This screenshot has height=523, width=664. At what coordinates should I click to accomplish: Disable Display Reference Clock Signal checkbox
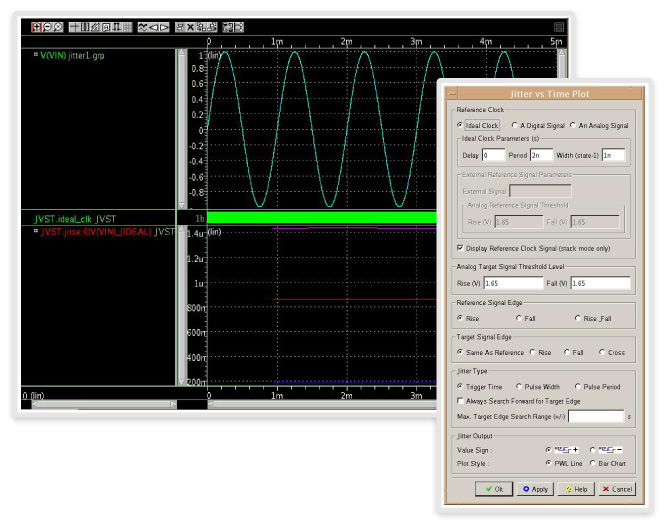pos(460,247)
